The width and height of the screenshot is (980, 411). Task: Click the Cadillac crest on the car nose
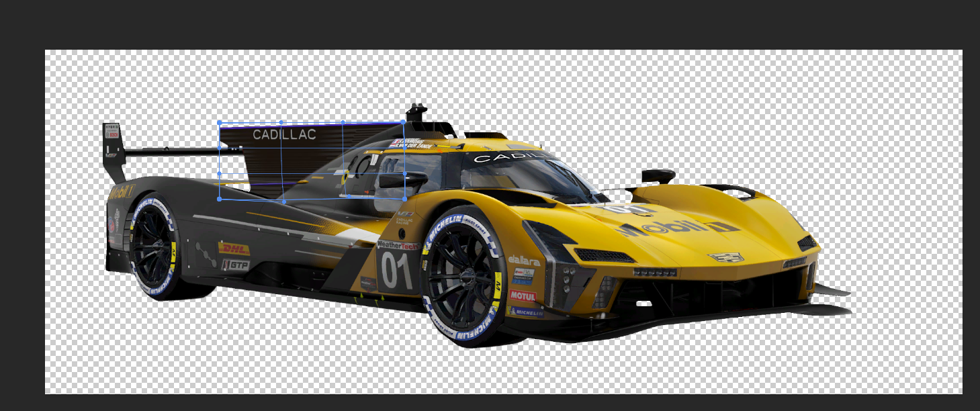[x=726, y=257]
